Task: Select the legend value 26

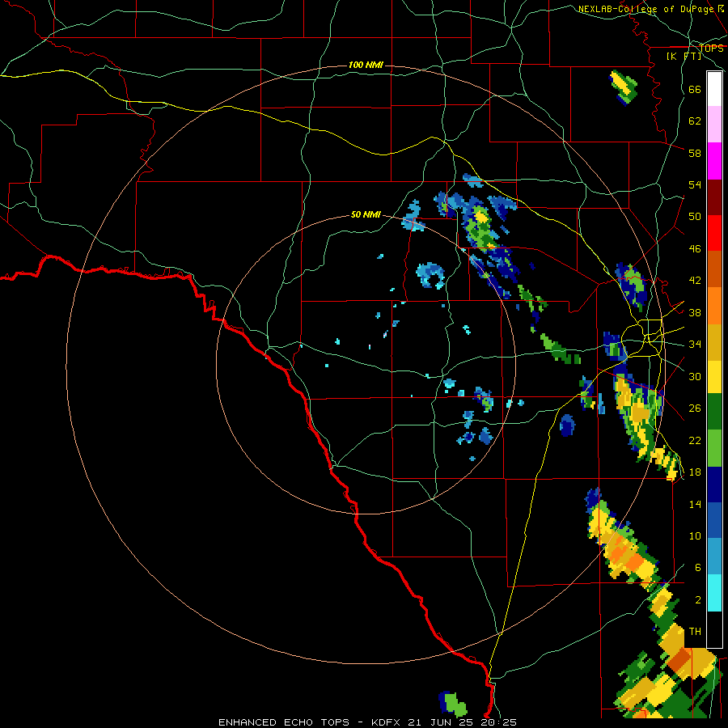Action: 695,408
